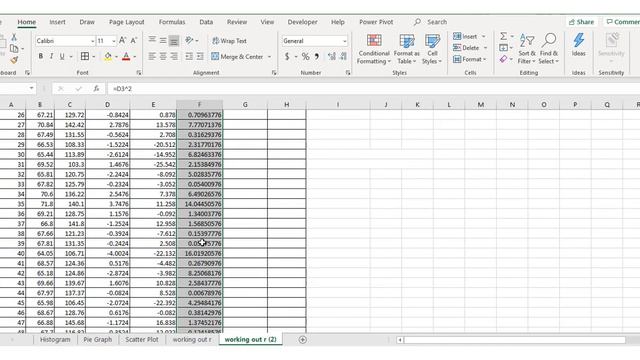Viewport: 640px width, 360px height.
Task: Click the Format Painter brush icon
Action: (x=14, y=60)
